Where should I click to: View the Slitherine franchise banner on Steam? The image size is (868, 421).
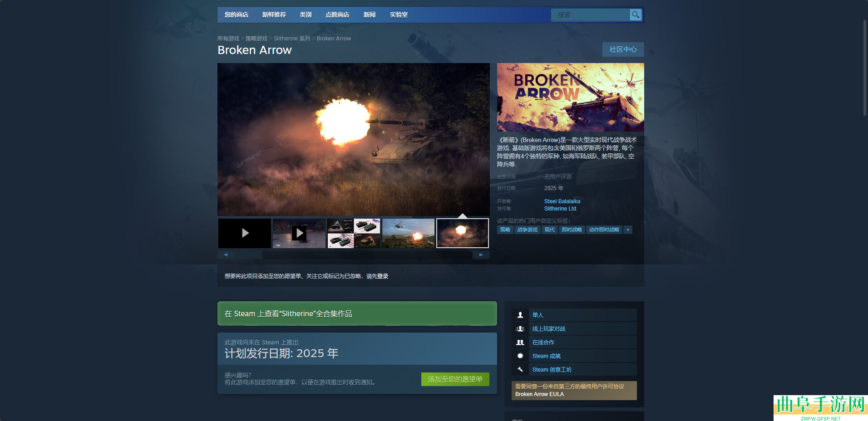pos(357,313)
